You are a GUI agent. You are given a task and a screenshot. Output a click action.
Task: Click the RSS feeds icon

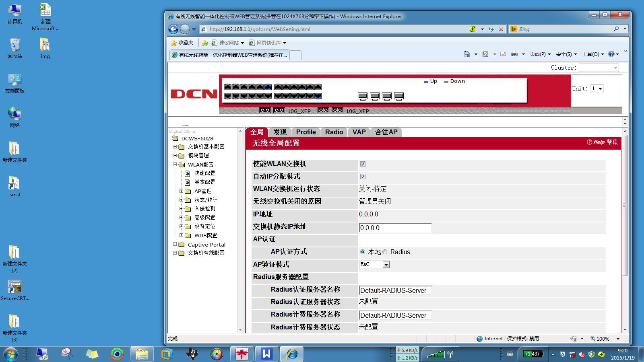pos(485,54)
